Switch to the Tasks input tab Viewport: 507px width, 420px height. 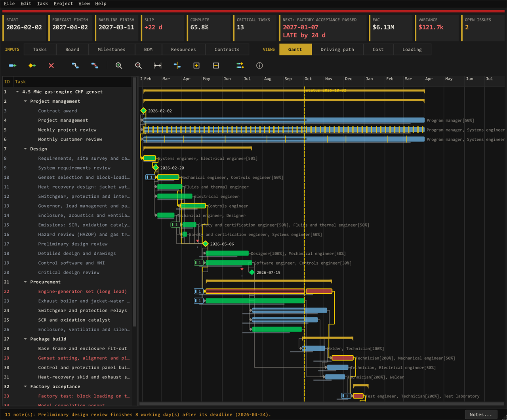tap(40, 50)
